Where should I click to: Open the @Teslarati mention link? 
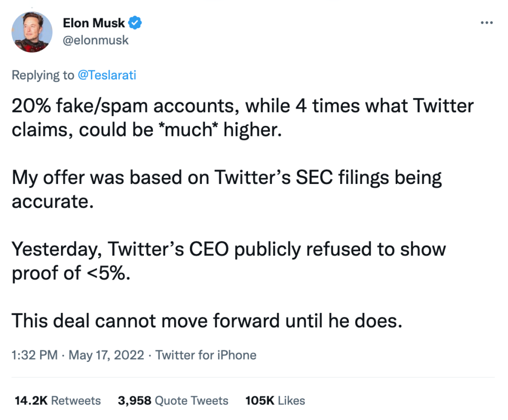tap(106, 75)
